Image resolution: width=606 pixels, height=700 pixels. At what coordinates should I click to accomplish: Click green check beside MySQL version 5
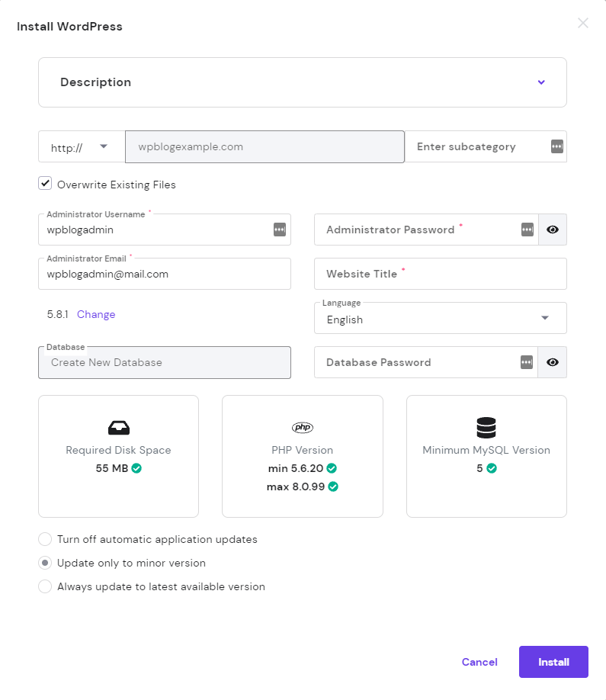click(492, 468)
